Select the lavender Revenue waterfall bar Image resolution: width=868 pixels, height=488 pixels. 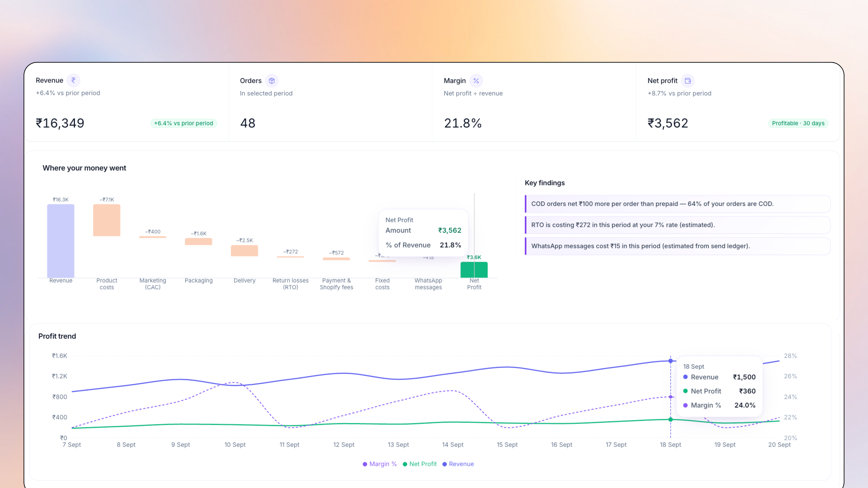click(61, 241)
